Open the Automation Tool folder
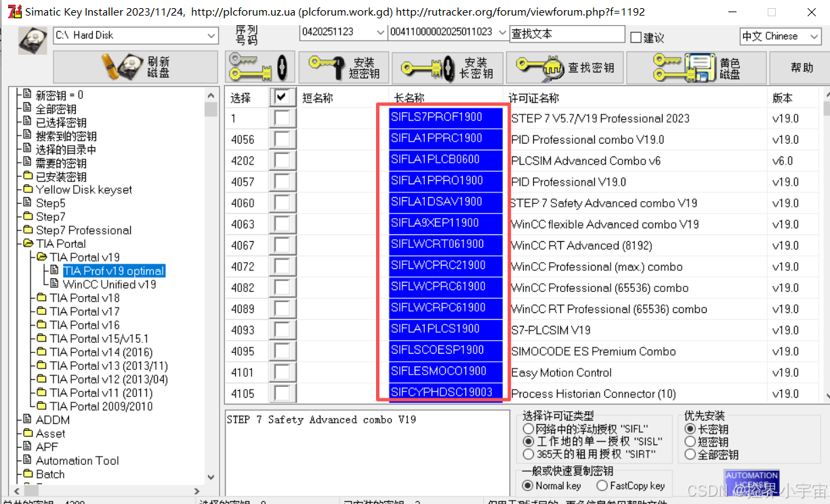 point(77,461)
